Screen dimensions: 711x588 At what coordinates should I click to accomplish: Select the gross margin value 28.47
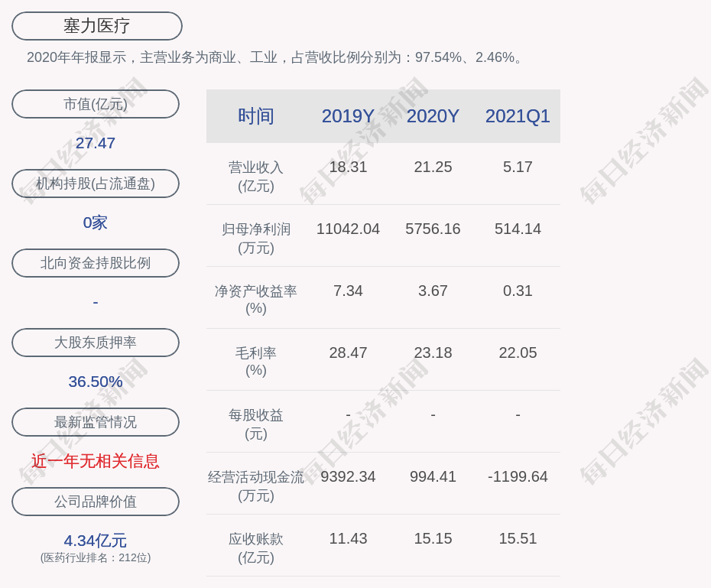(x=348, y=352)
